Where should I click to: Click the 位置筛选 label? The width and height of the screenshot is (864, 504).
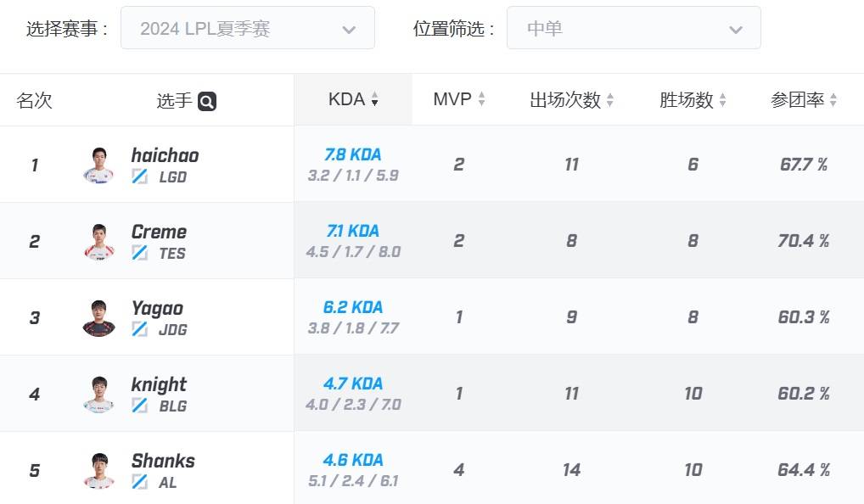tap(453, 29)
